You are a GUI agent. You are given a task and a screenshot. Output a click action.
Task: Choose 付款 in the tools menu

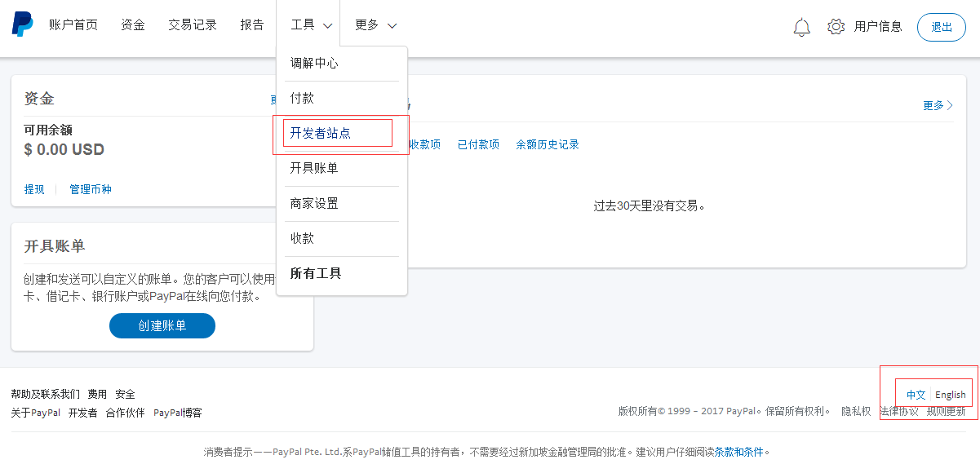(302, 98)
